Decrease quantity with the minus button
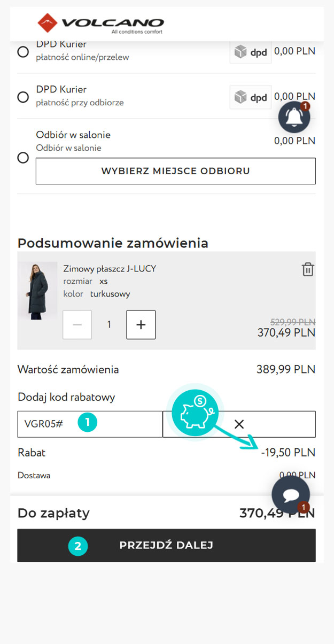The height and width of the screenshot is (644, 334). pyautogui.click(x=77, y=324)
